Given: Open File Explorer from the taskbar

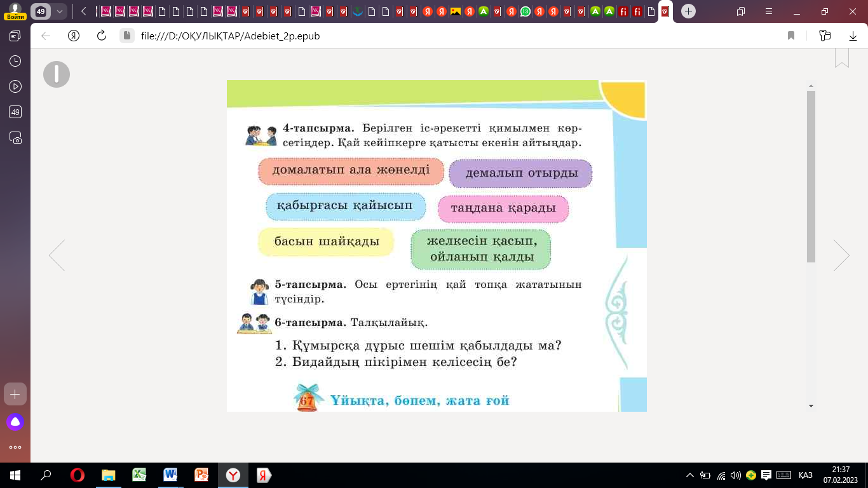Looking at the screenshot, I should coord(109,475).
